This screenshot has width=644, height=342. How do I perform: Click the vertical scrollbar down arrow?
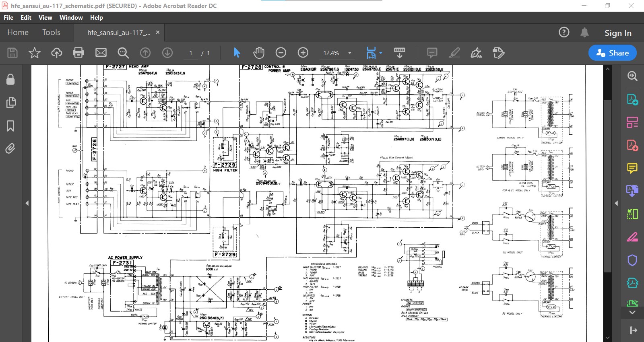607,338
